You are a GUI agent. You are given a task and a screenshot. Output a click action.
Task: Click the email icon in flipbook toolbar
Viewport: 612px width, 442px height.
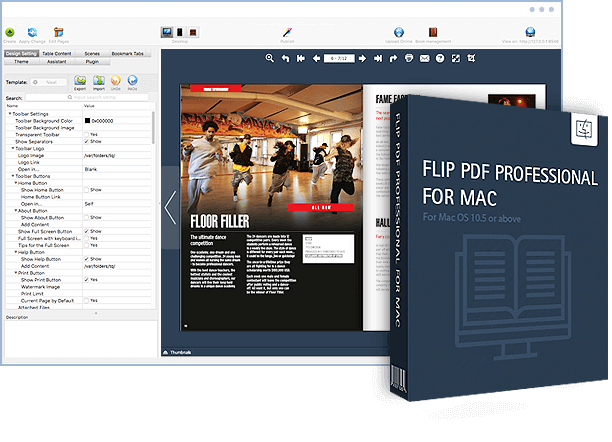pos(424,59)
